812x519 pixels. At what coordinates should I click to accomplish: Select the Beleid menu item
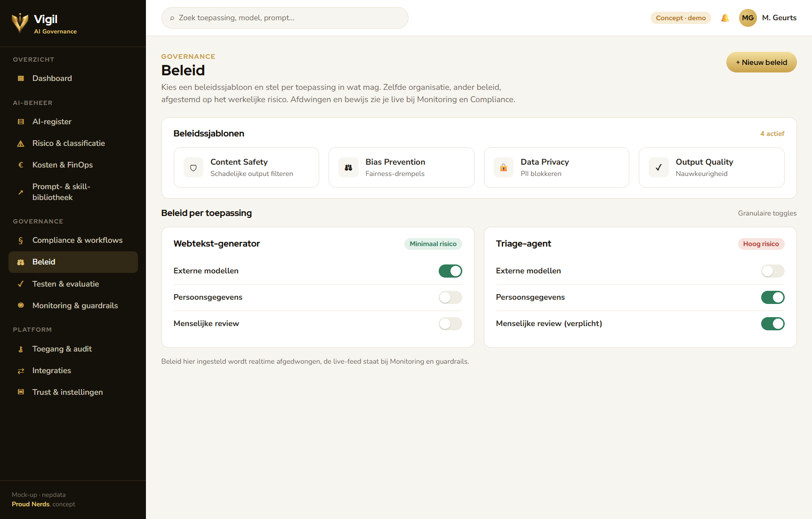point(73,262)
